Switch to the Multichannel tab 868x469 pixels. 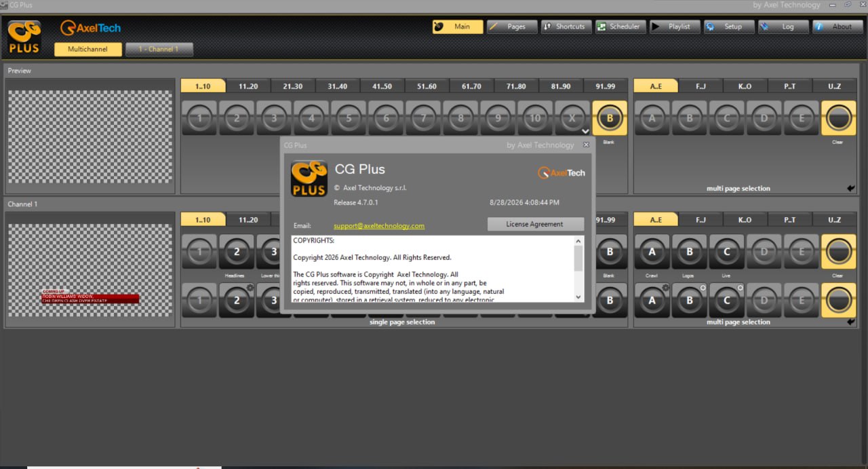(88, 49)
